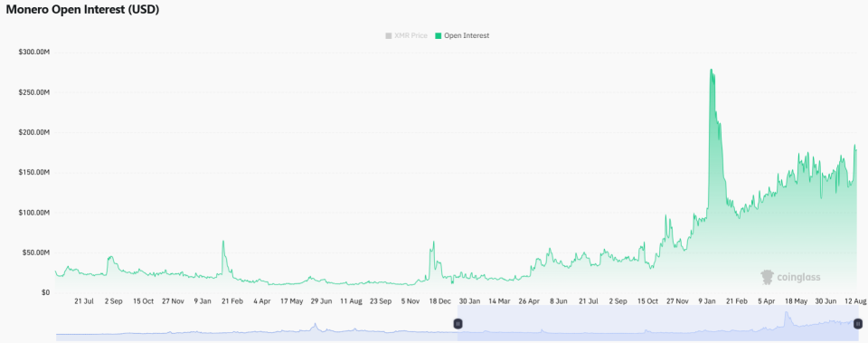The width and height of the screenshot is (868, 343).
Task: Click the $50.00M y-axis label
Action: [x=36, y=252]
